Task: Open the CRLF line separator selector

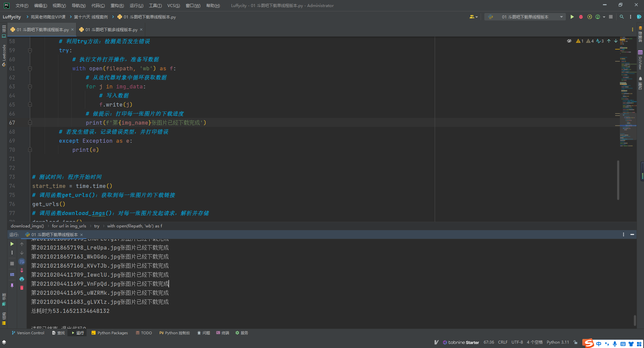Action: pos(502,342)
